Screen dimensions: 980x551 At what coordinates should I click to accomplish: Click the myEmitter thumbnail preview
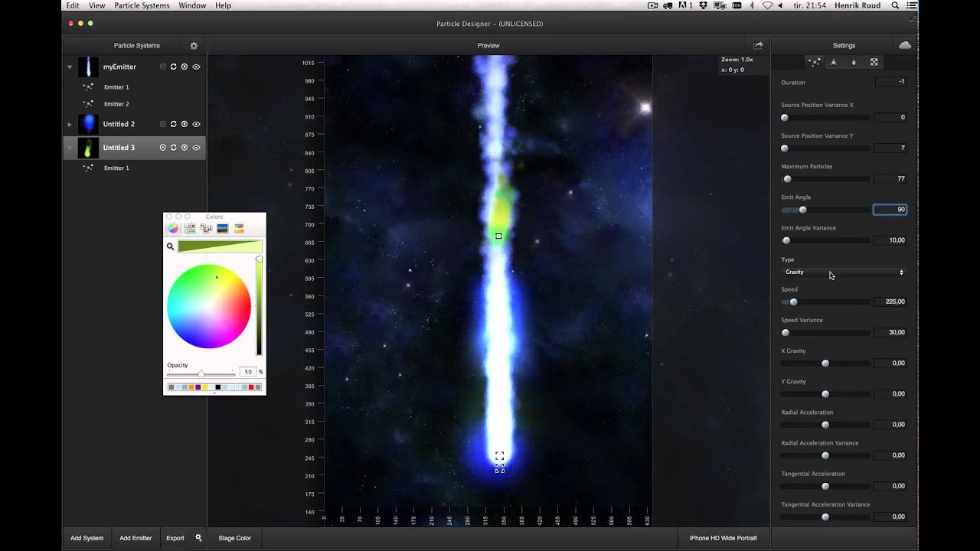click(x=88, y=67)
